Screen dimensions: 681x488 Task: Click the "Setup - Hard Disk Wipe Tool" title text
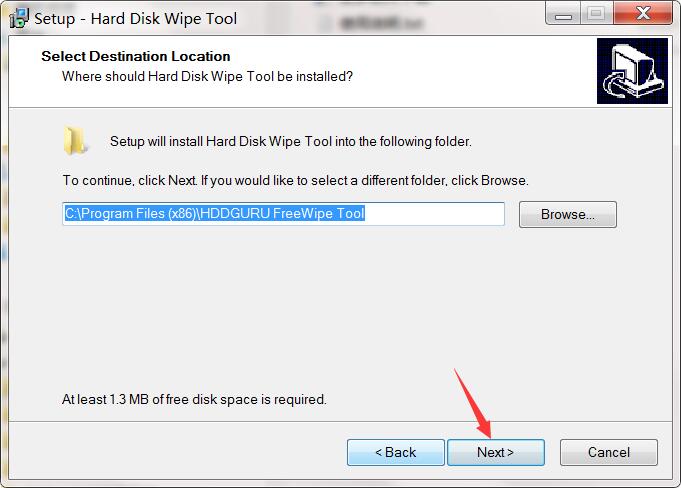[x=136, y=18]
